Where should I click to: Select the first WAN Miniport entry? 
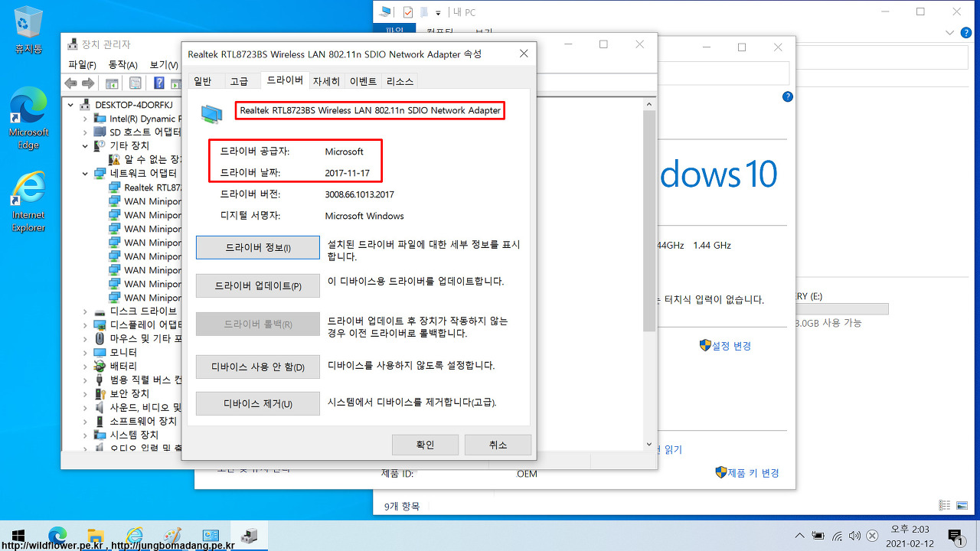145,201
